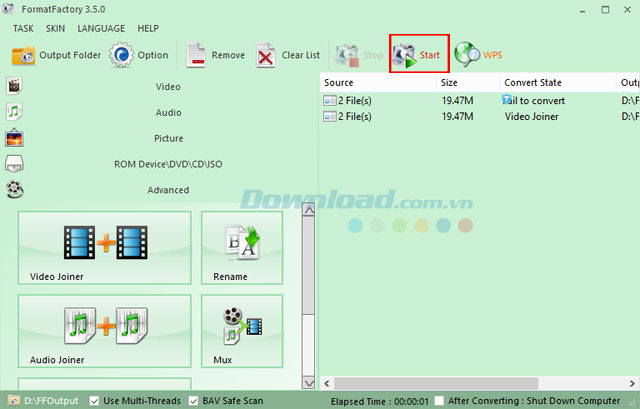Click the task list horizontal scrollbar thumb
The height and width of the screenshot is (409, 640).
coord(436,384)
